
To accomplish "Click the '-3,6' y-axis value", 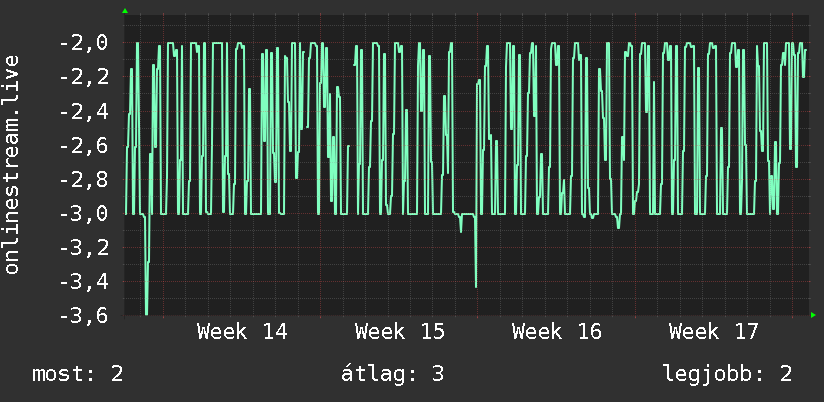I will (x=84, y=316).
